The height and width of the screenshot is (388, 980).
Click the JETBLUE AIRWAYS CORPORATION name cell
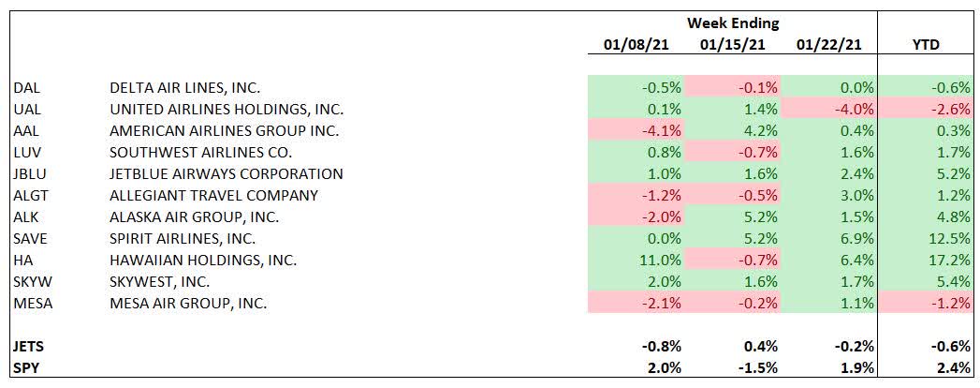click(227, 173)
